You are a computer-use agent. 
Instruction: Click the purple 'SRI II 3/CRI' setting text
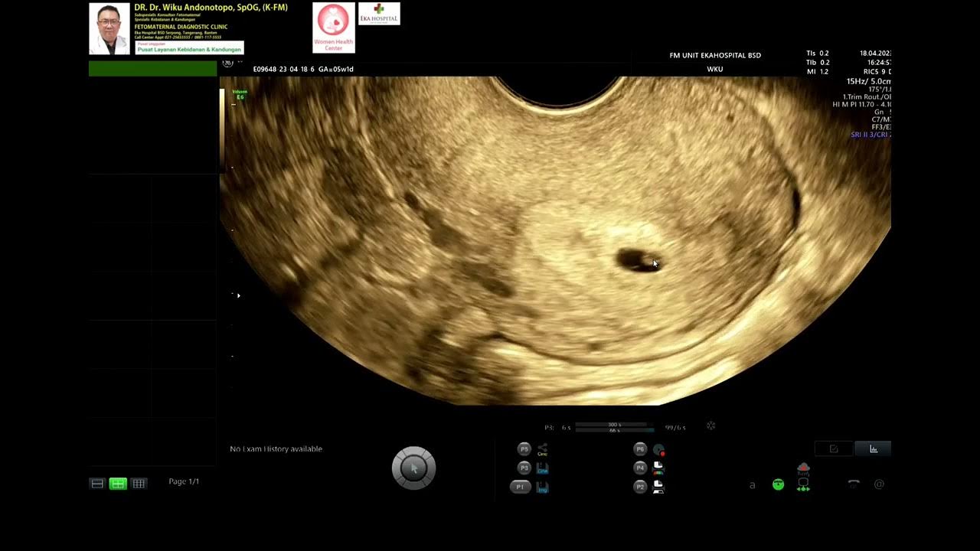871,135
